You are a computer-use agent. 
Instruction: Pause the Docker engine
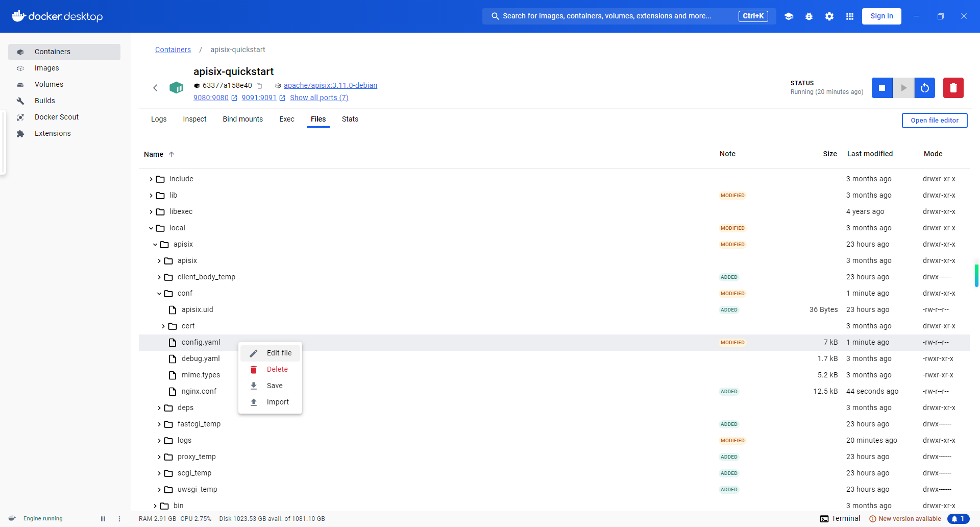click(x=103, y=519)
